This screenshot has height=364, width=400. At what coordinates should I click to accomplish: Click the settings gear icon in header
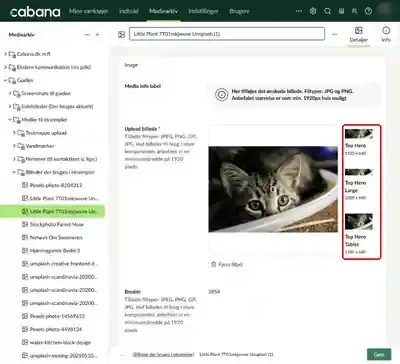click(313, 11)
